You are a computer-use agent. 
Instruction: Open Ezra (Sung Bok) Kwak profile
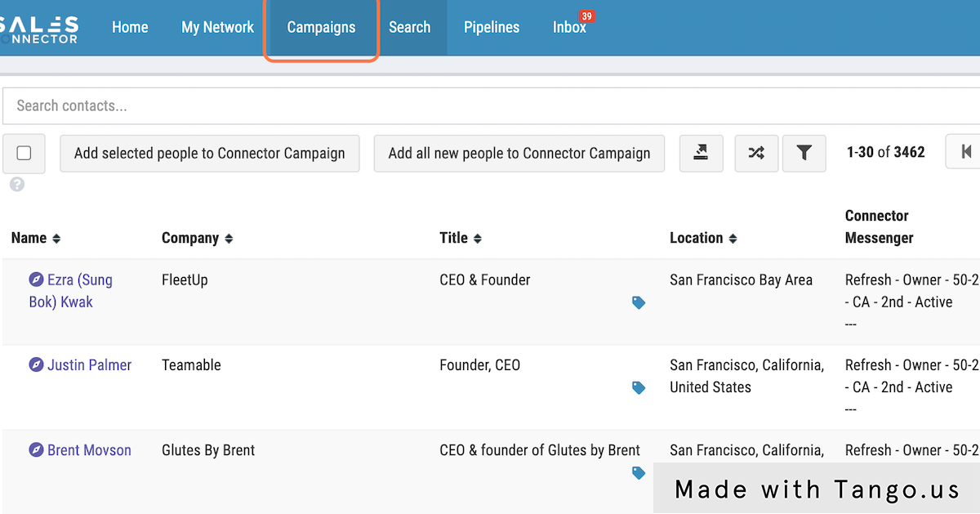click(71, 291)
